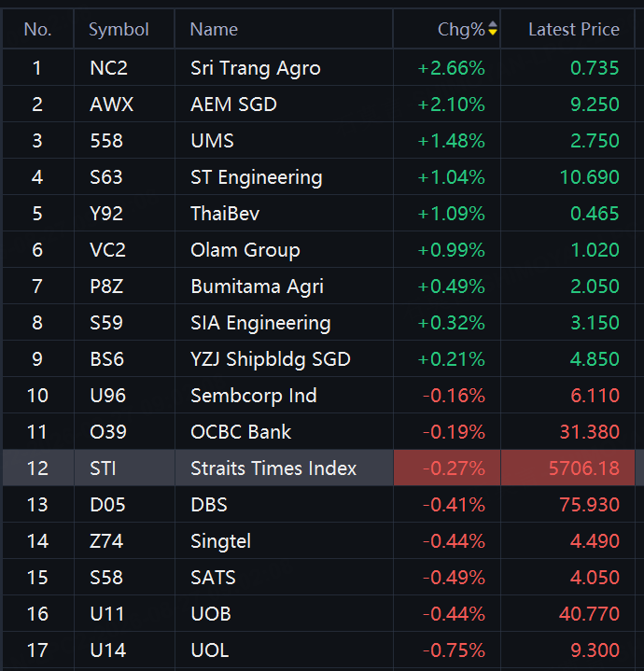Image resolution: width=644 pixels, height=671 pixels.
Task: Click the 40.770 latest price
Action: [x=589, y=614]
